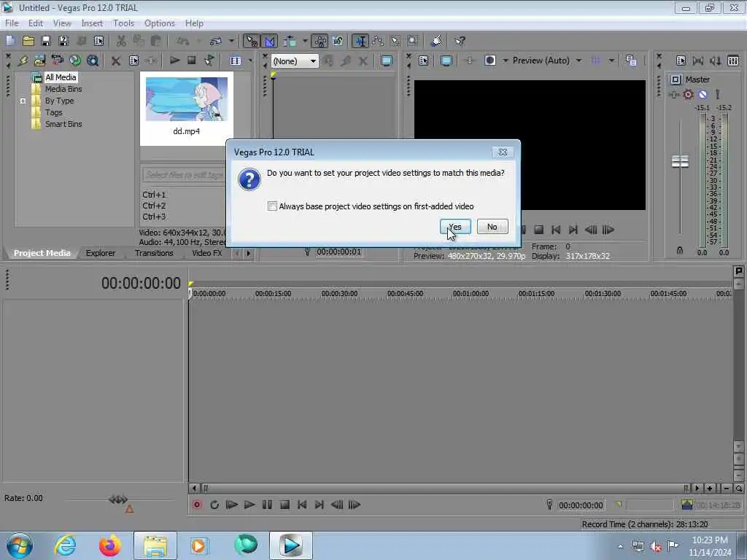Click the Save disk icon
The image size is (747, 560).
(x=46, y=42)
